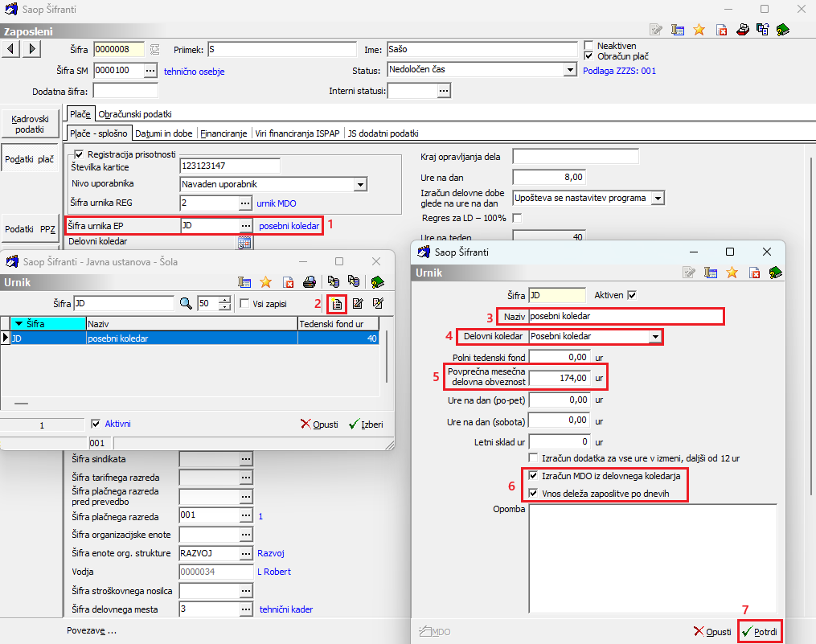This screenshot has height=644, width=816.
Task: Enable Regres za LD – 100% checkbox
Action: click(517, 218)
